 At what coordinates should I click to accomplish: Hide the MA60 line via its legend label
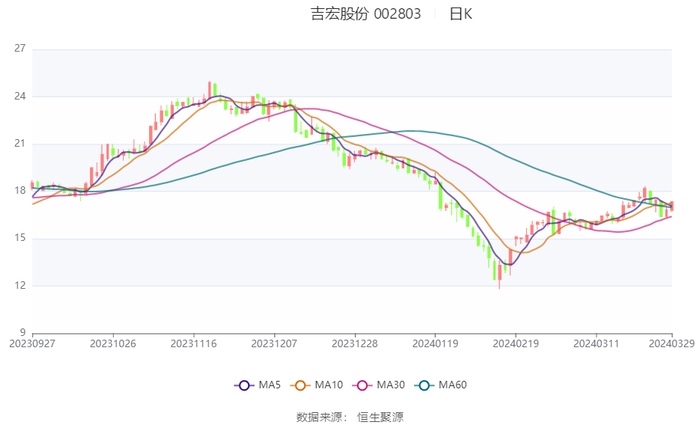tap(452, 385)
